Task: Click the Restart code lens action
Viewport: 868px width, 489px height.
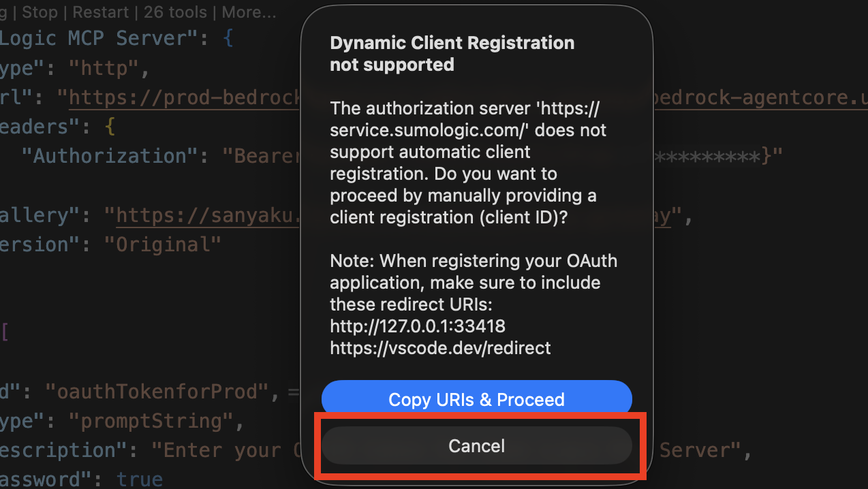Action: point(101,12)
